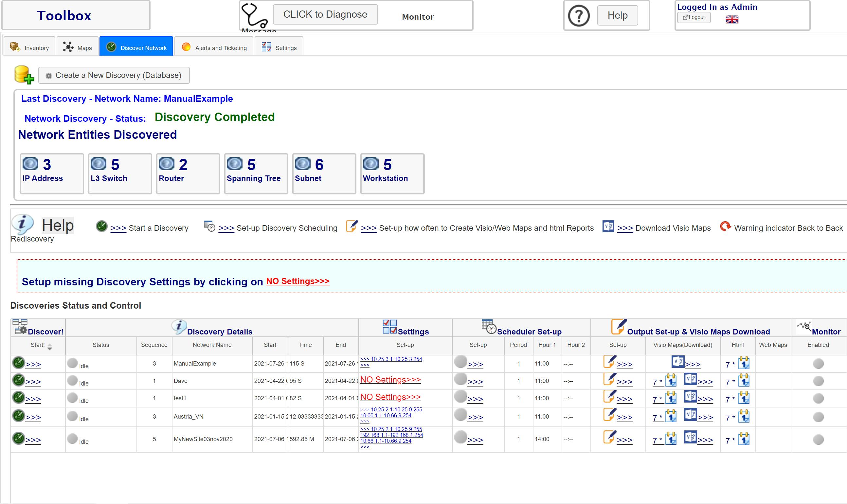Open the Subnet entities tile
Screen dimensions: 847x504
[324, 173]
